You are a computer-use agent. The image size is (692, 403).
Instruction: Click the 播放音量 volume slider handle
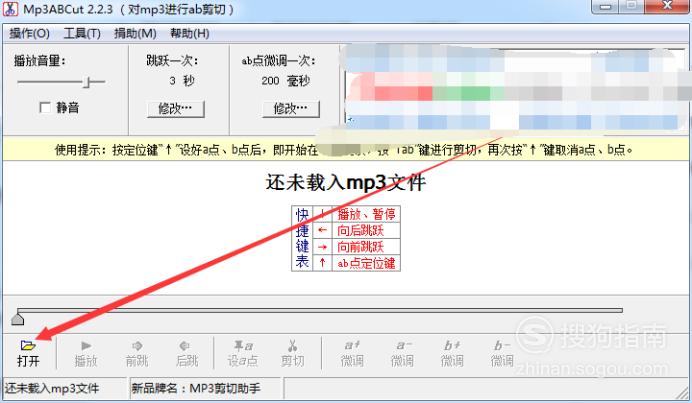click(89, 82)
